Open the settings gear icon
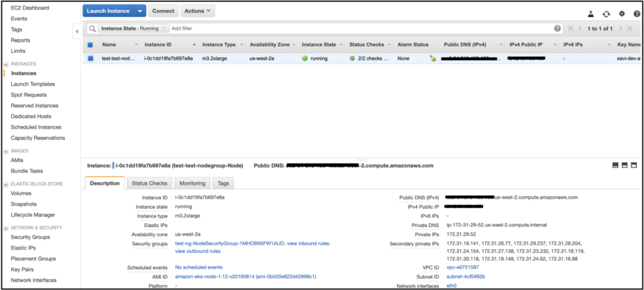 pos(622,14)
